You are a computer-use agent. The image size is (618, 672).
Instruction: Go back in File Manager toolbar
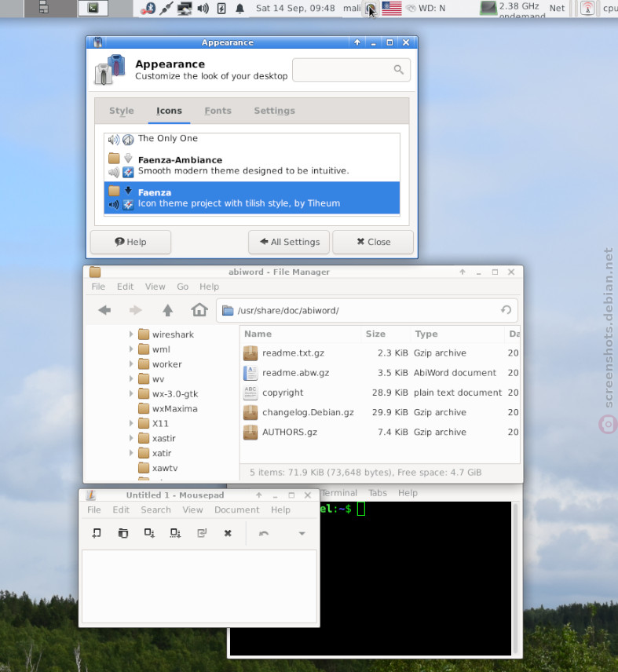coord(104,310)
